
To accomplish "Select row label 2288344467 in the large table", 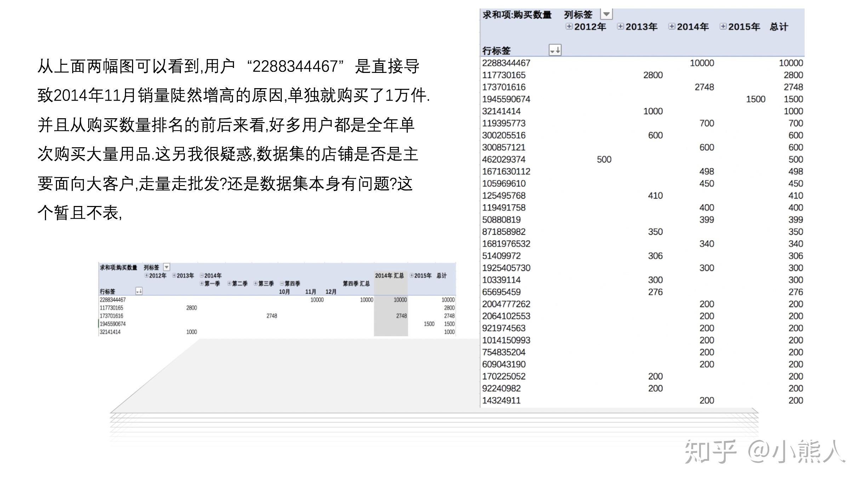I will click(x=506, y=63).
